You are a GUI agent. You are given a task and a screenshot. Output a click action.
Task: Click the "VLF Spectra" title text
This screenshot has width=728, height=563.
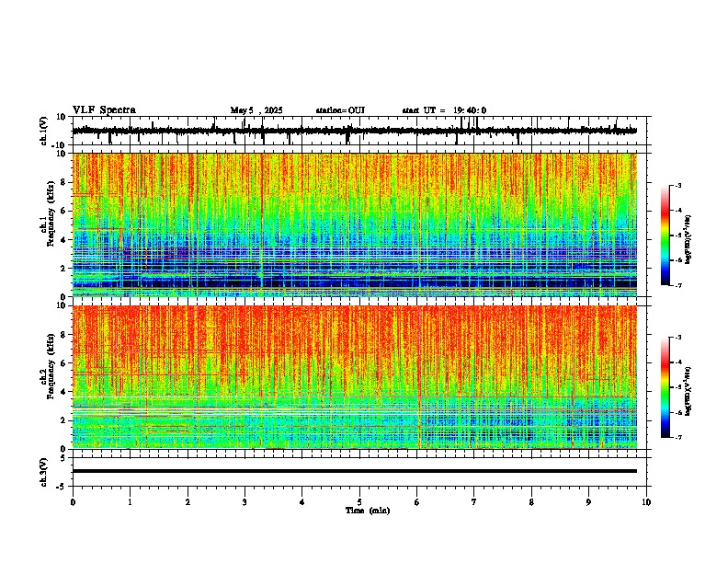coord(104,110)
